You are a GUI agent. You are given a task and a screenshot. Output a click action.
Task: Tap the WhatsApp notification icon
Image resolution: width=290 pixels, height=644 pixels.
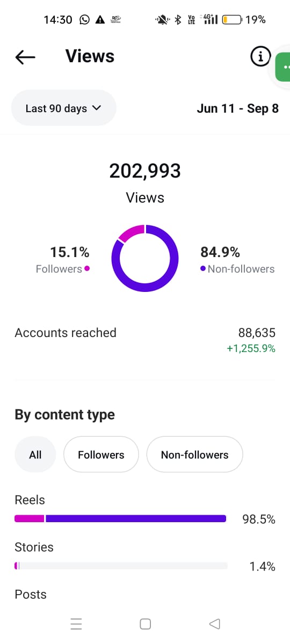(x=84, y=20)
